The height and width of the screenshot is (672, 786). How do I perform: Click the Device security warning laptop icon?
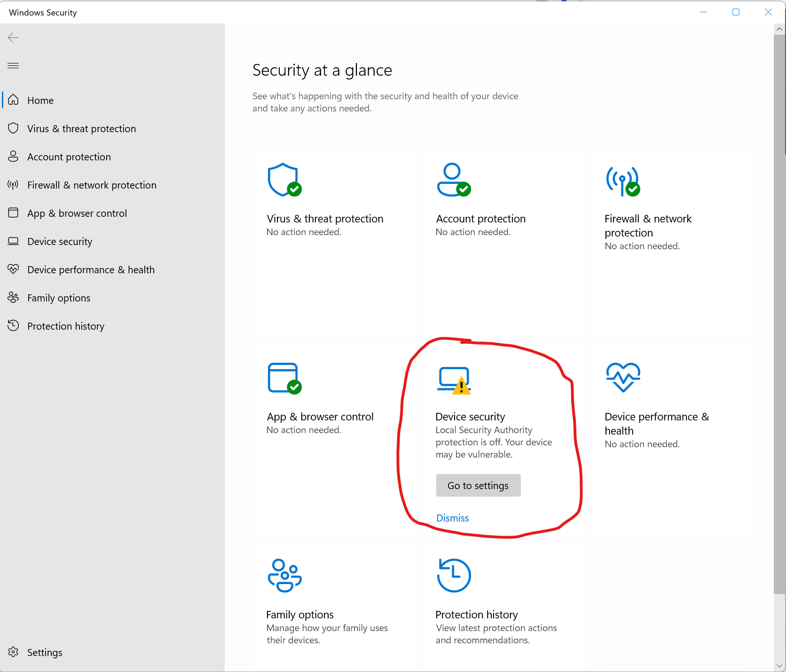click(454, 380)
